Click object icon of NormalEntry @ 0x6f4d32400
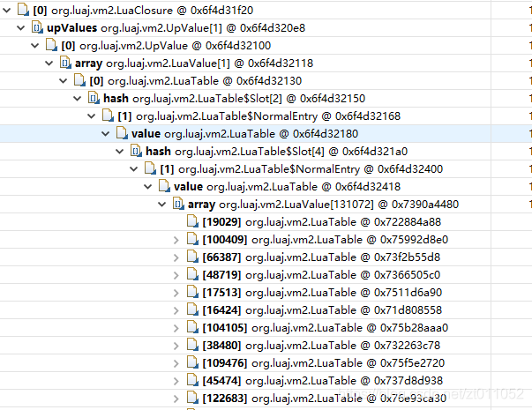 (x=150, y=168)
